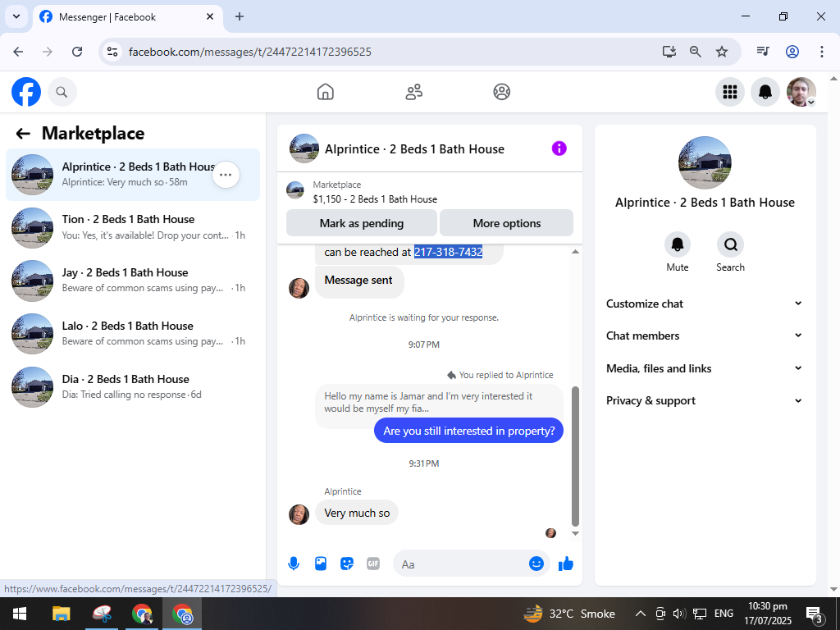The height and width of the screenshot is (630, 840).
Task: Open Facebook notifications bell
Action: [765, 92]
